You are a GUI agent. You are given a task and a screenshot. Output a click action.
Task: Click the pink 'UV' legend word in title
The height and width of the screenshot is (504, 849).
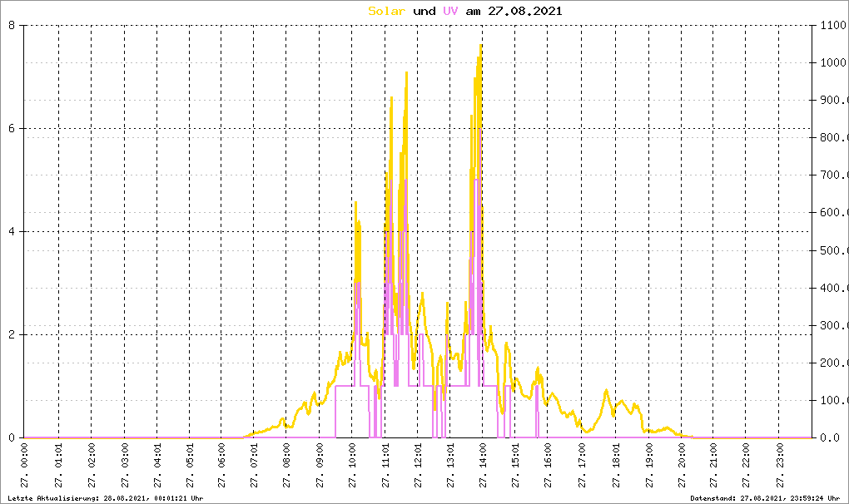click(450, 11)
